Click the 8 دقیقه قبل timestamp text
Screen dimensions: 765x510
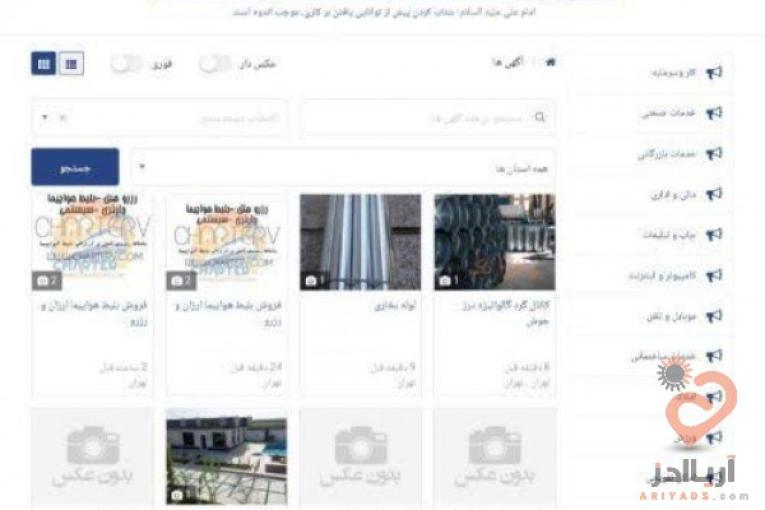click(x=527, y=367)
